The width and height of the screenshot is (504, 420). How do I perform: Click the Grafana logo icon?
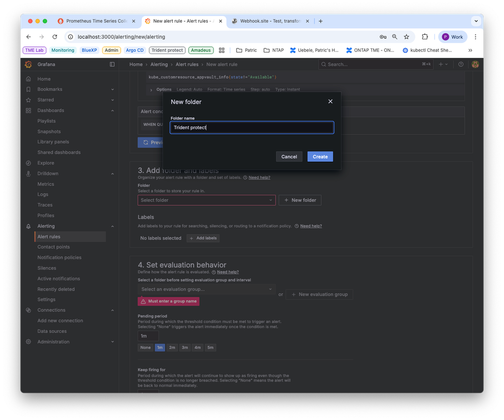[28, 64]
